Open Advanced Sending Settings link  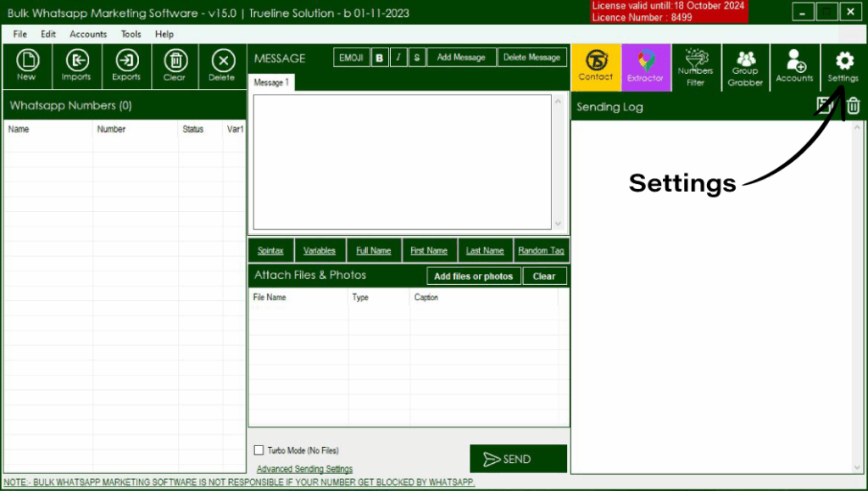pos(303,468)
